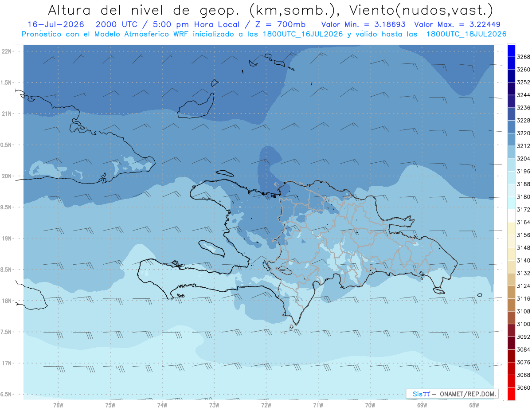The width and height of the screenshot is (532, 411).
Task: Click the legend value "3060"
Action: tap(524, 388)
